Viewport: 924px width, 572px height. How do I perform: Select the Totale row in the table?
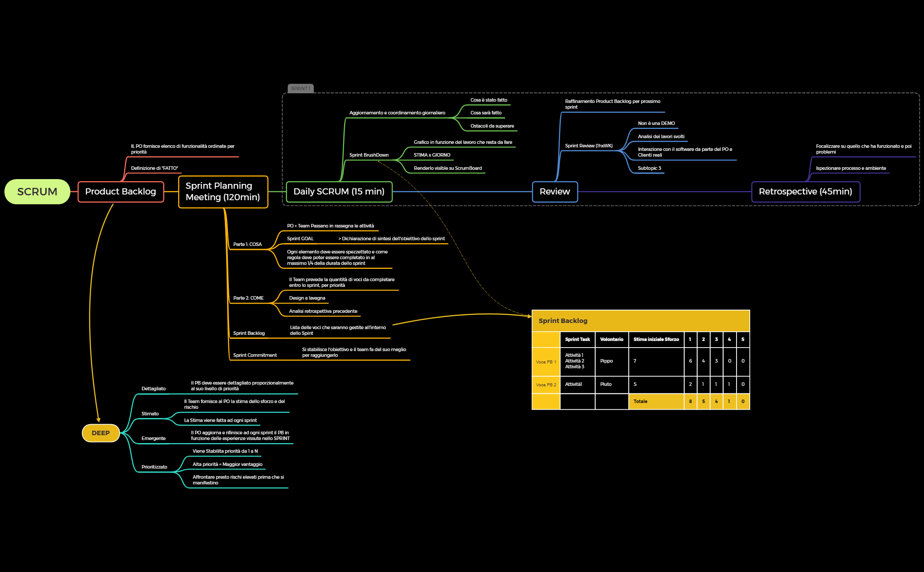pyautogui.click(x=641, y=401)
